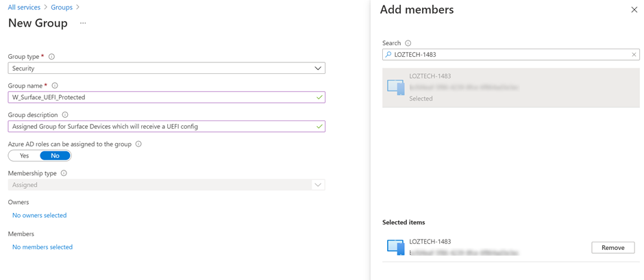This screenshot has width=644, height=280.
Task: Click the Group type info icon
Action: pos(51,57)
